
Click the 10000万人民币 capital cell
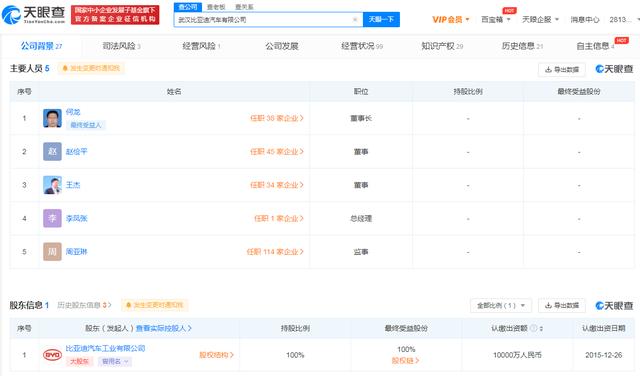click(517, 355)
